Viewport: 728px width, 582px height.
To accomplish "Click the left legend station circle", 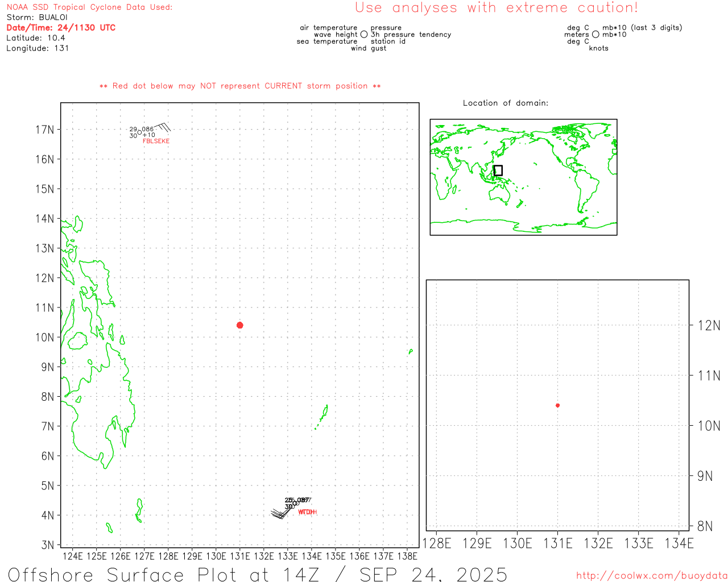I will click(x=364, y=35).
